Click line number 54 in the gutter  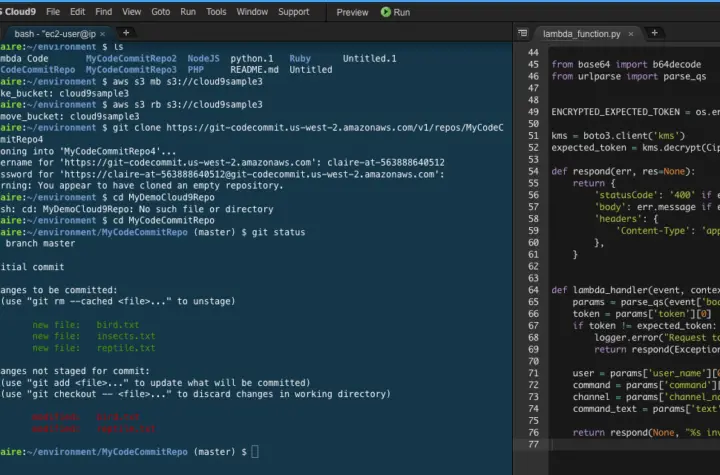[x=533, y=171]
